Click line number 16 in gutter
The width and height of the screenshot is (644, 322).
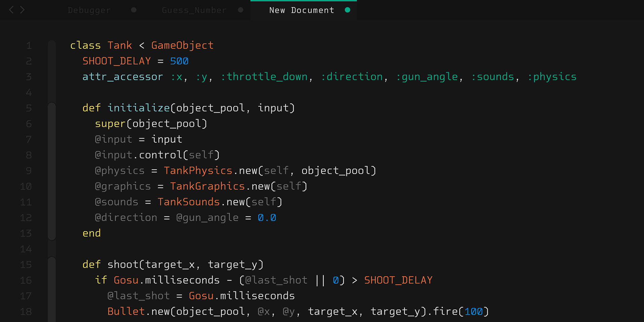point(26,280)
